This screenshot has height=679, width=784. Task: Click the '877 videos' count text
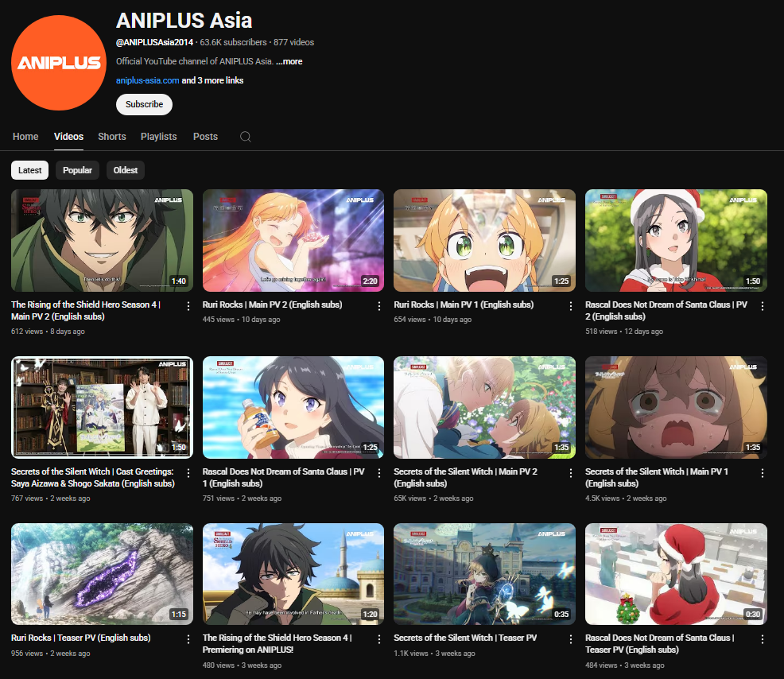point(293,42)
